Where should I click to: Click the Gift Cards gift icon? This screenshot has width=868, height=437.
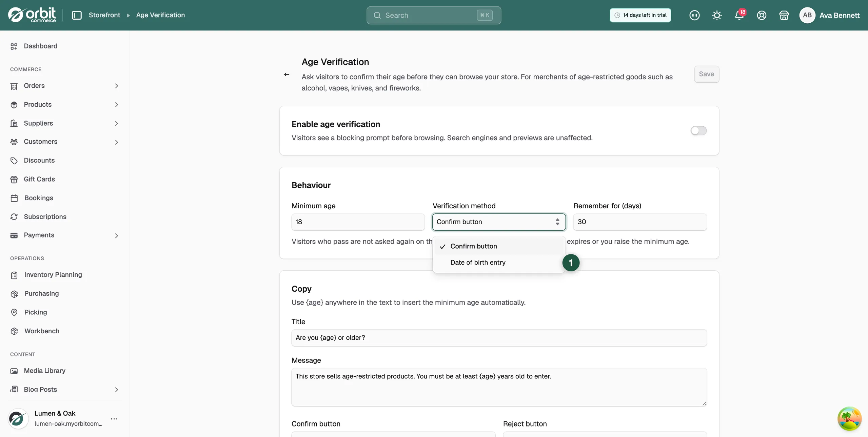pos(14,179)
